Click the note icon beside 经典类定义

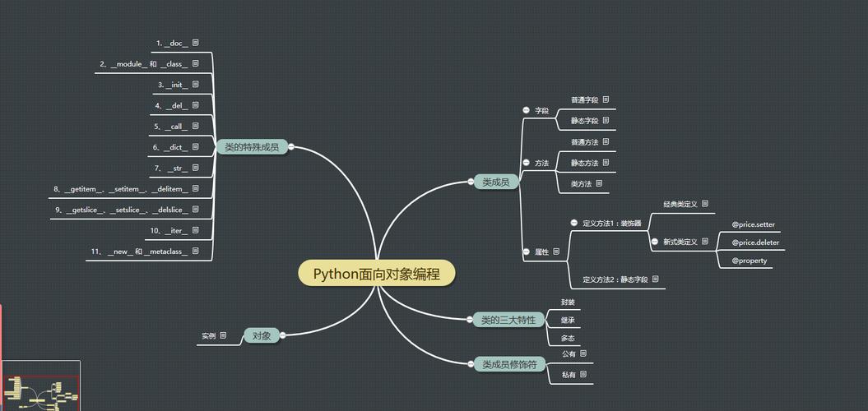(705, 203)
